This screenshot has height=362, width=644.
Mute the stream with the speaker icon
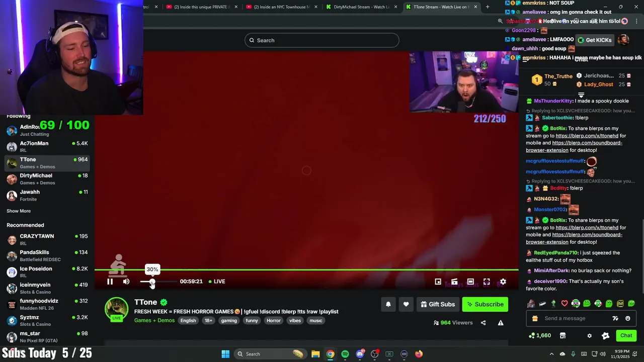point(126,282)
